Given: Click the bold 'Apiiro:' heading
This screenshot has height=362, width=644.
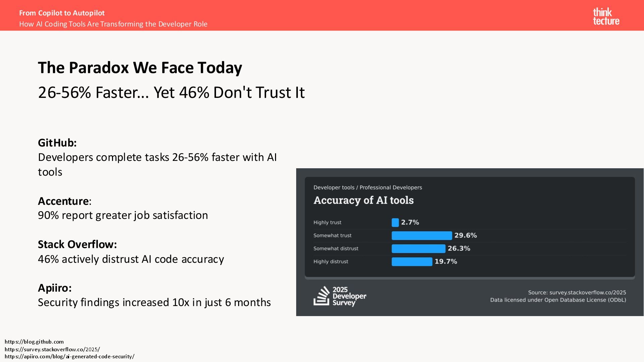Looking at the screenshot, I should coord(55,288).
